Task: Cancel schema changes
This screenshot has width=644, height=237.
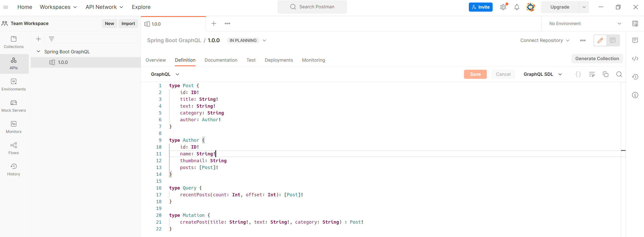Action: coord(503,74)
